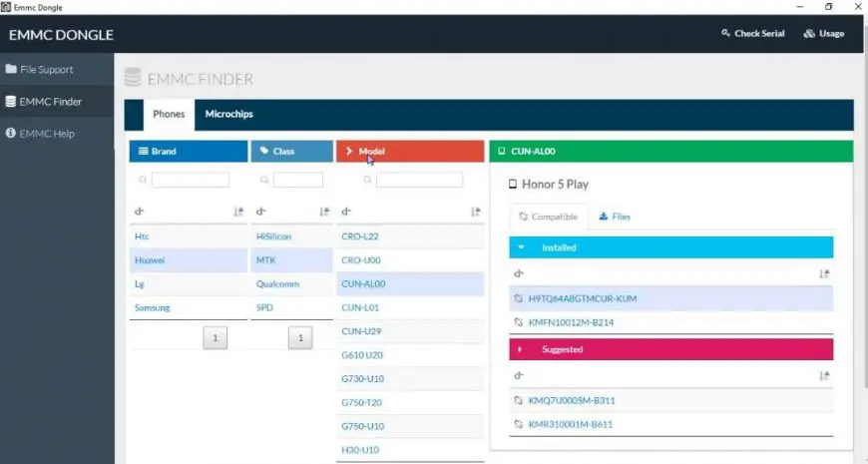This screenshot has width=868, height=464.
Task: Toggle sort order icon in Suggested list
Action: [824, 376]
